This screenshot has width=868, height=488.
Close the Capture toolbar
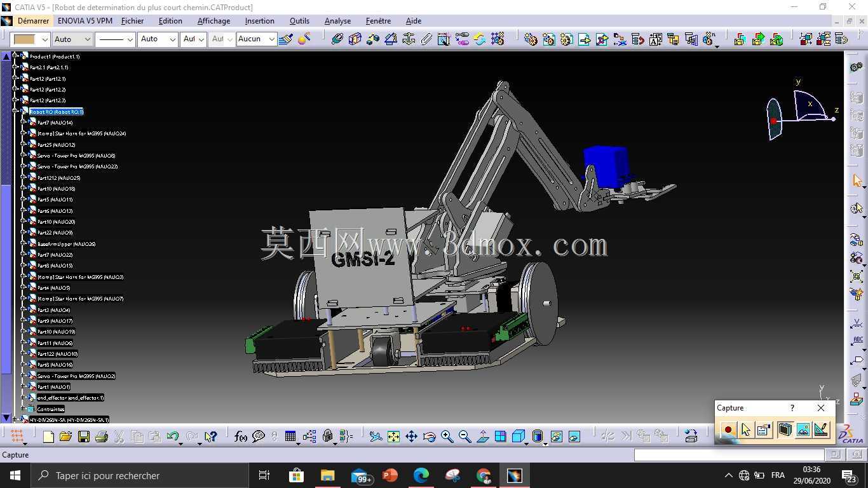pyautogui.click(x=821, y=408)
